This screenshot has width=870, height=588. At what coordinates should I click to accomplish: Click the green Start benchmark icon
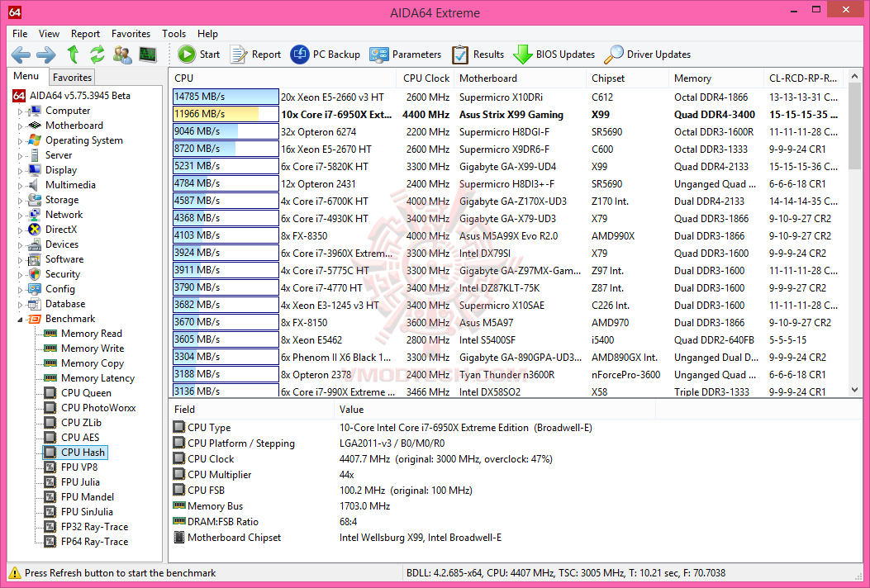tap(187, 55)
